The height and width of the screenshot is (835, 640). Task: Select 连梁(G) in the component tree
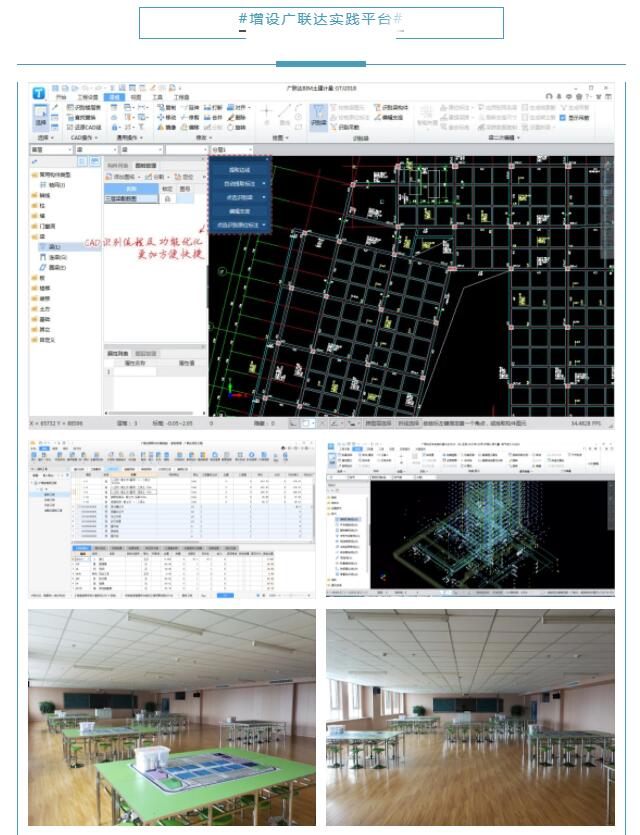(x=53, y=257)
